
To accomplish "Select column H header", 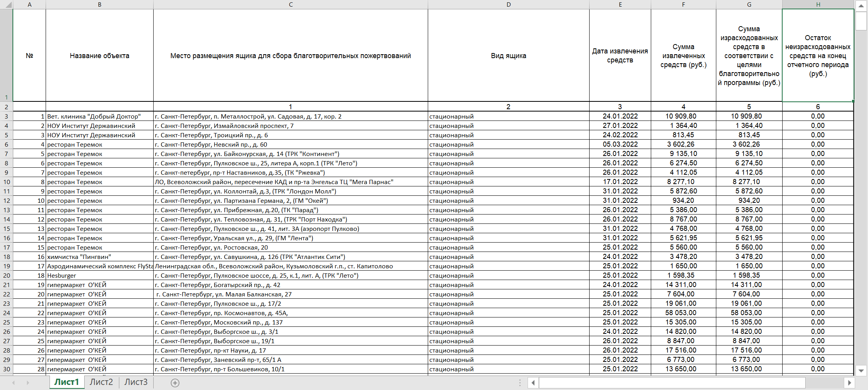I will pyautogui.click(x=818, y=5).
